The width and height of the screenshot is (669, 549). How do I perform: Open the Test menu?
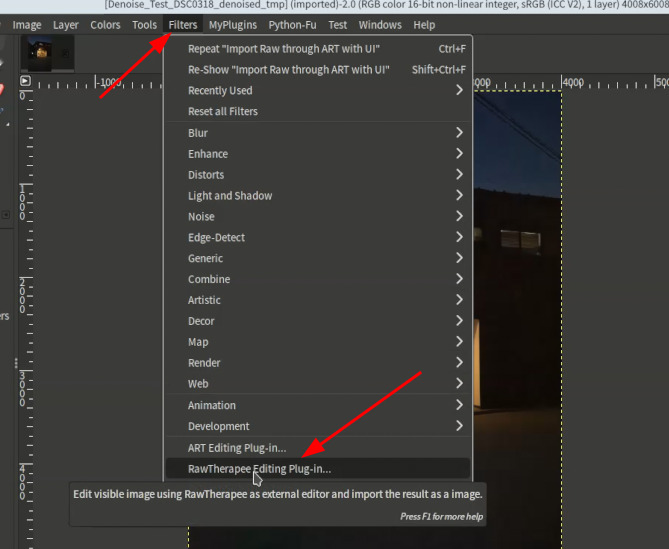coord(337,25)
